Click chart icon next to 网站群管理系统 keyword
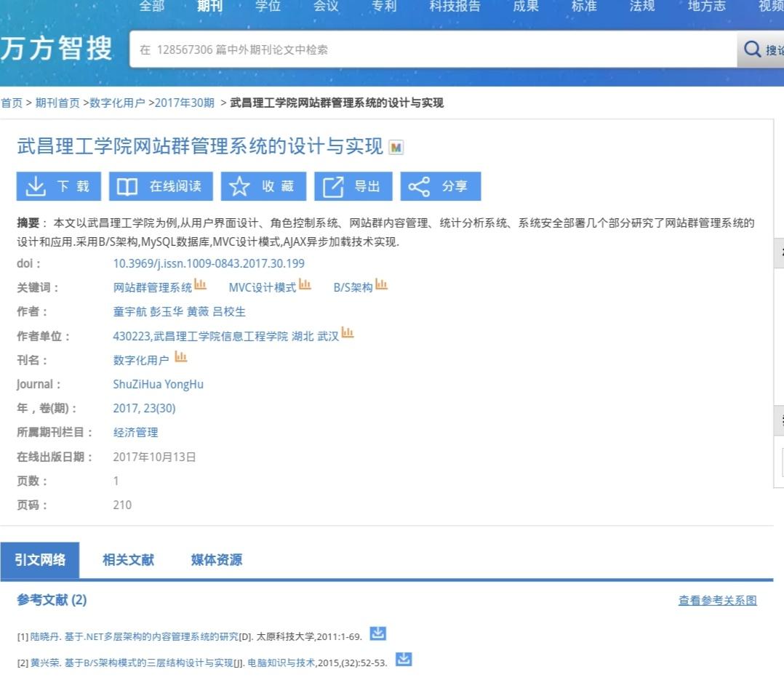The image size is (784, 688). coord(201,285)
